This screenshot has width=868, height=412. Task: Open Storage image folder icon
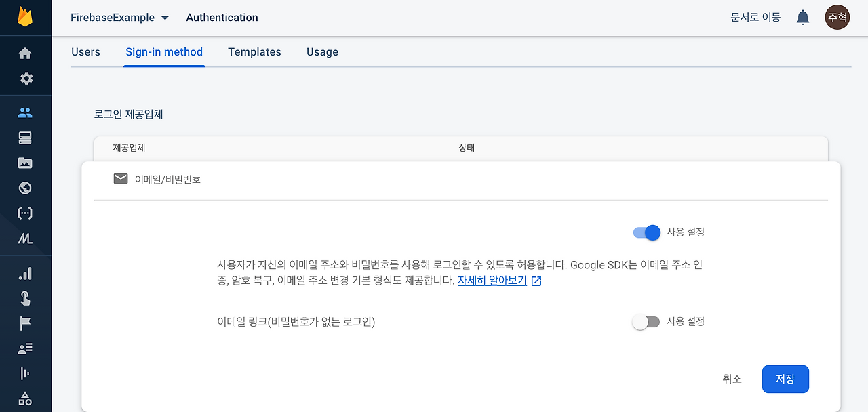pos(25,163)
